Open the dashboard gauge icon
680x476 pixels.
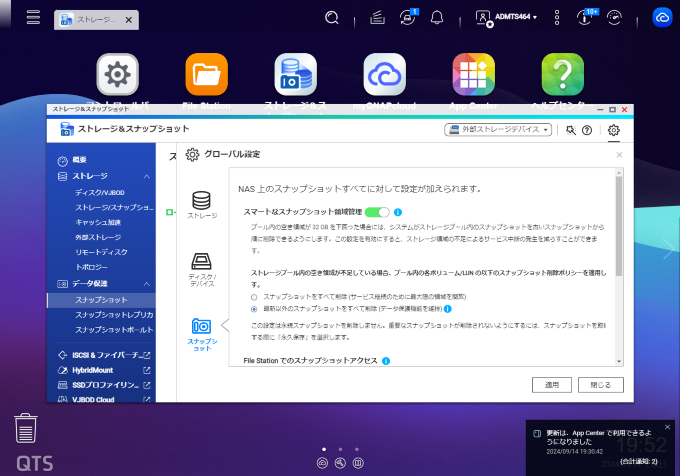click(614, 17)
